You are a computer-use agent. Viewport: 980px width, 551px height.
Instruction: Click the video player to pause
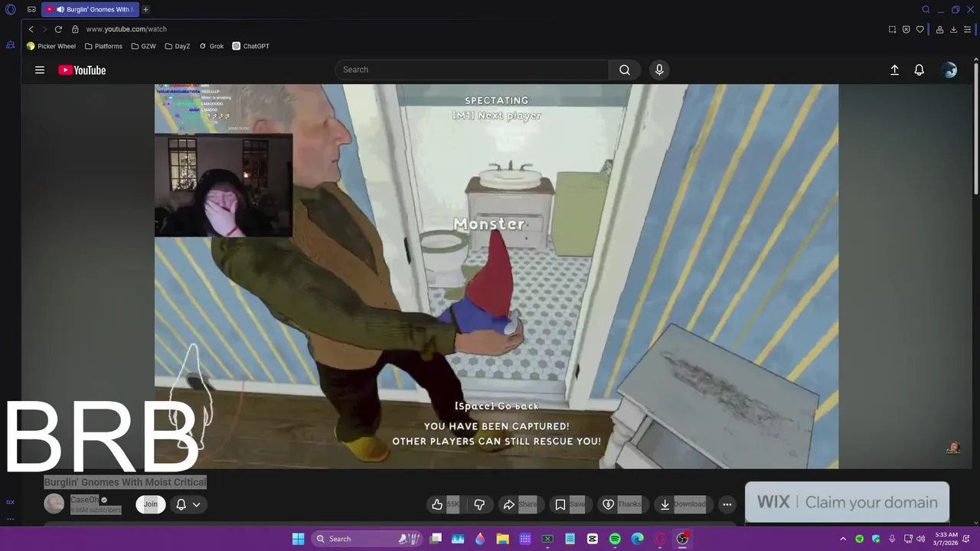click(496, 275)
